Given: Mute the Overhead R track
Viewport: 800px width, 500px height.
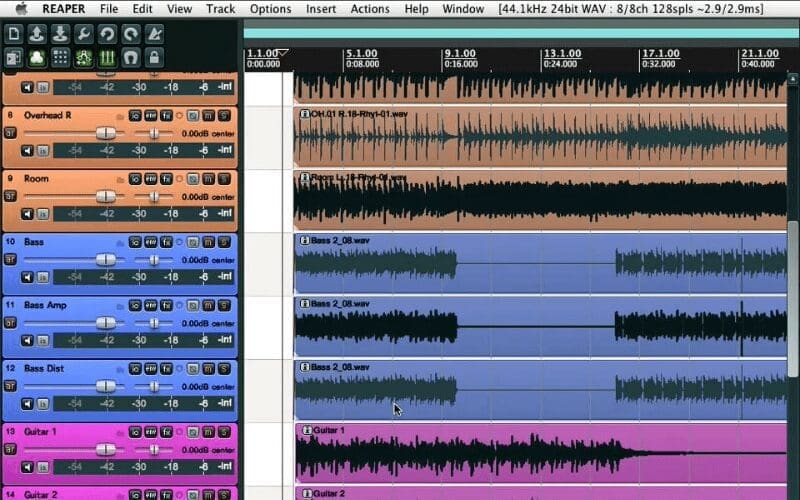Looking at the screenshot, I should (209, 116).
